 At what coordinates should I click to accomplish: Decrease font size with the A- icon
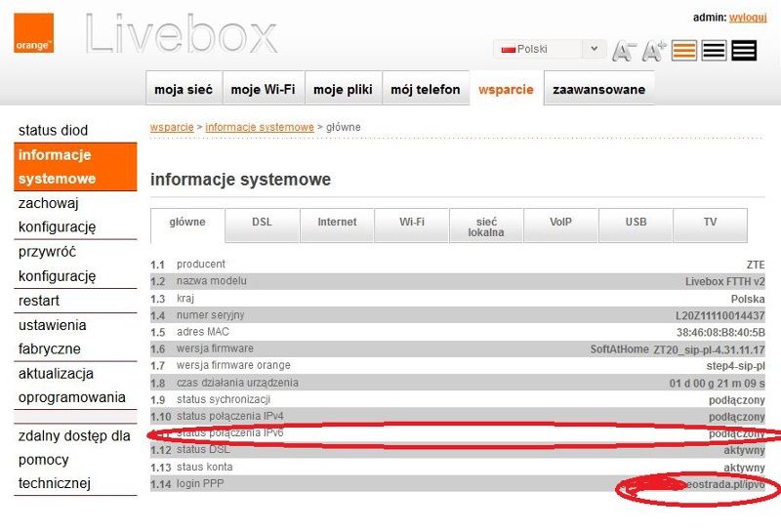coord(624,51)
